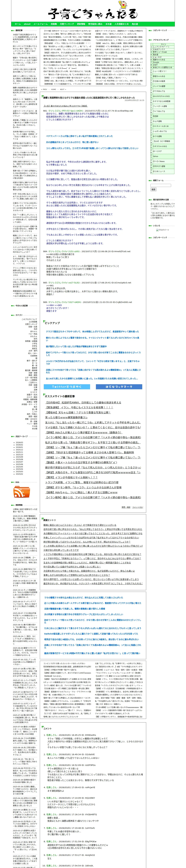Open ベテランパートさんが急に辞めて pickup link

point(79,136)
